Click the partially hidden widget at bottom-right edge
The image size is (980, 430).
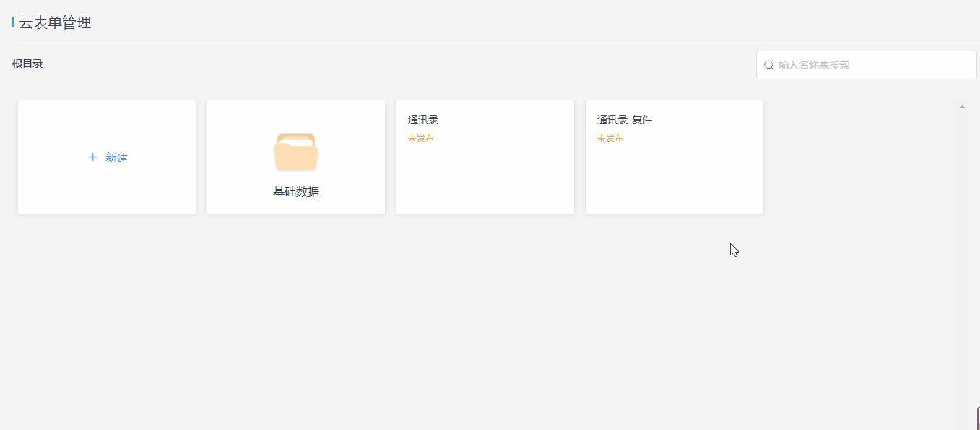978,418
